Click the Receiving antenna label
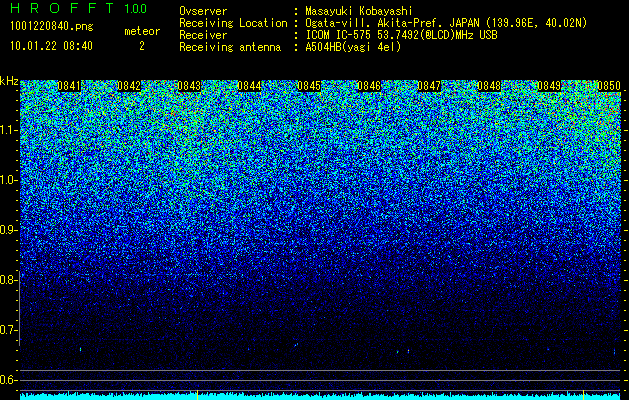This screenshot has width=629, height=400. click(x=230, y=47)
